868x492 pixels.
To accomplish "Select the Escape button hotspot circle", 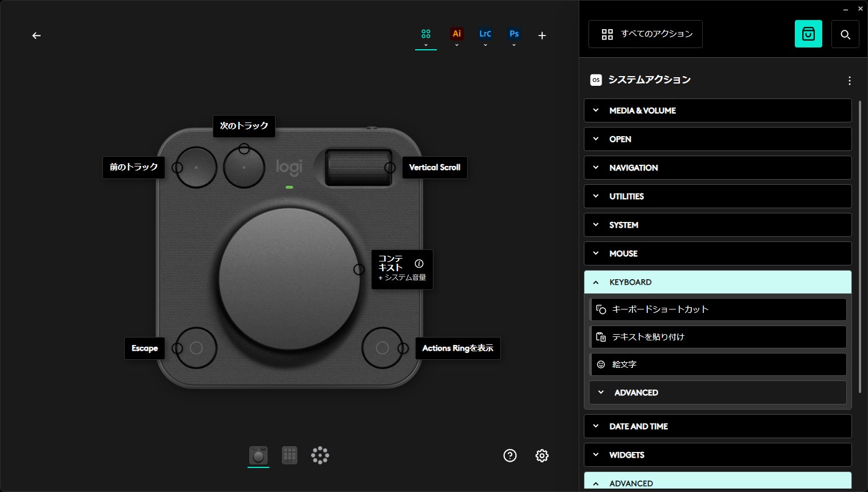I will 177,348.
